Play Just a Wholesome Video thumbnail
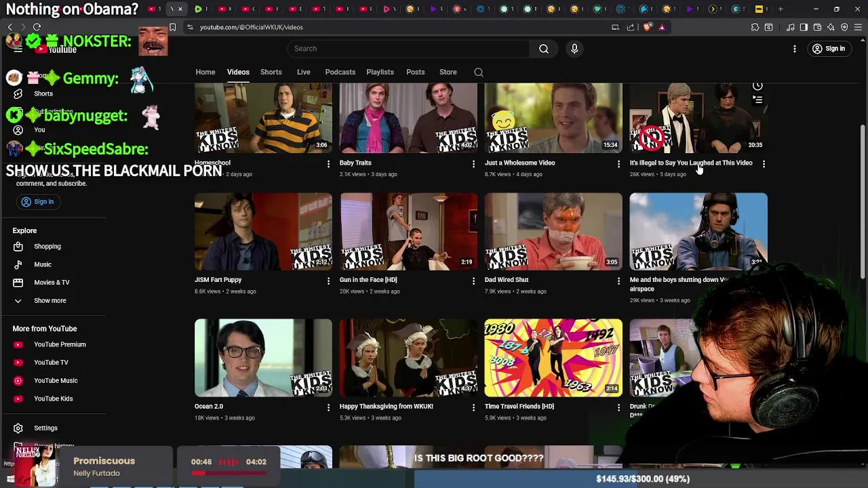Image resolution: width=868 pixels, height=488 pixels. click(x=553, y=118)
